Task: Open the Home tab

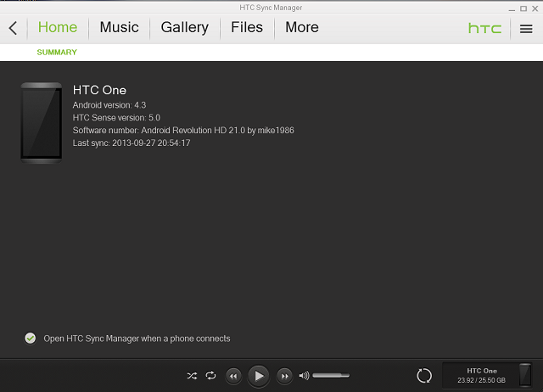Action: [58, 27]
